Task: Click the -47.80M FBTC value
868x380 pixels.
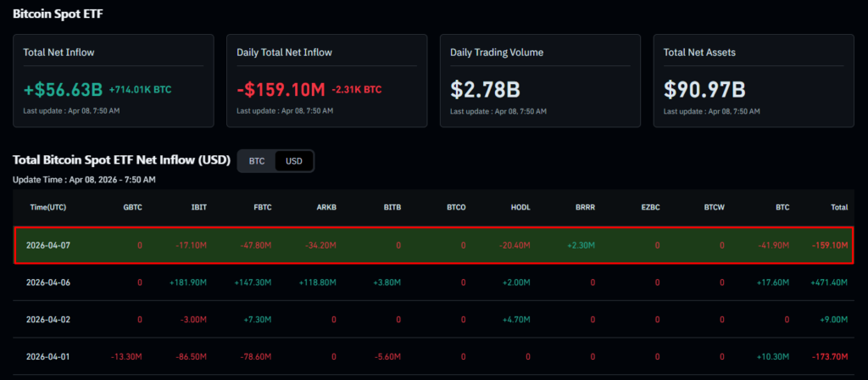Action: pos(256,245)
